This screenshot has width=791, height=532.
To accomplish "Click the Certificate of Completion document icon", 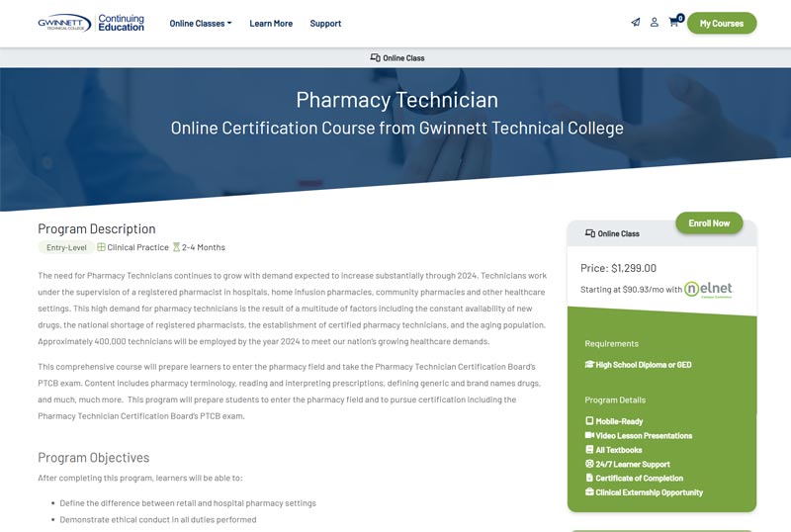I will pyautogui.click(x=589, y=478).
